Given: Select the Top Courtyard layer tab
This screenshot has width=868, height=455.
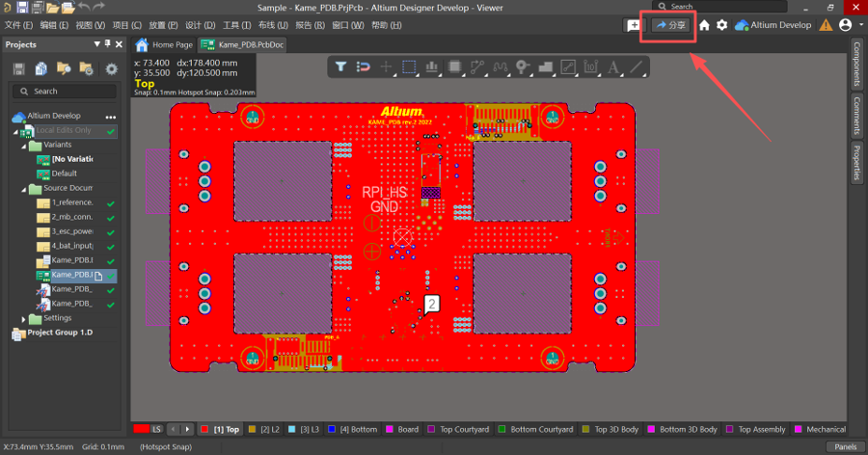Looking at the screenshot, I should (x=458, y=429).
